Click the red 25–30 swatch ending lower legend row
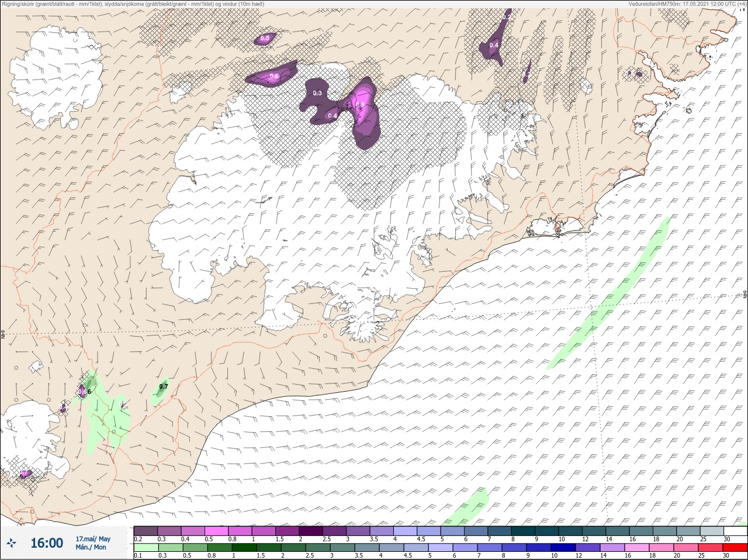Screen dimensions: 748x560 tap(735, 548)
